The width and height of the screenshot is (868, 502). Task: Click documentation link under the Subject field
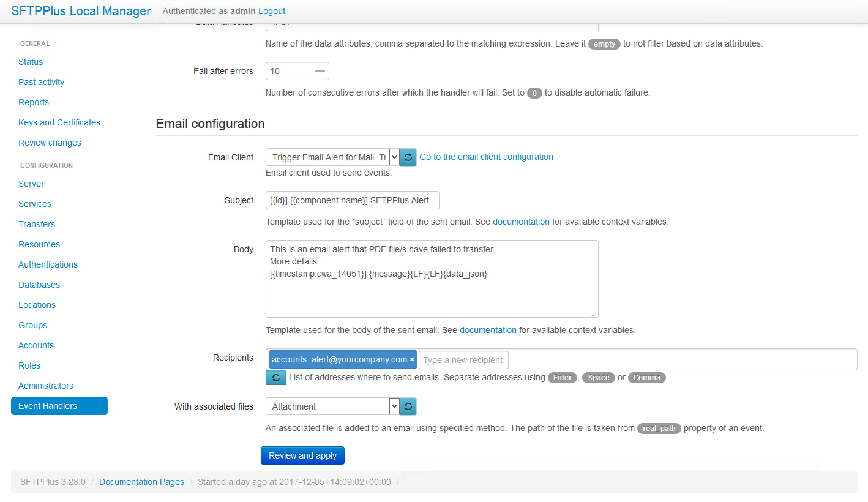pyautogui.click(x=521, y=222)
